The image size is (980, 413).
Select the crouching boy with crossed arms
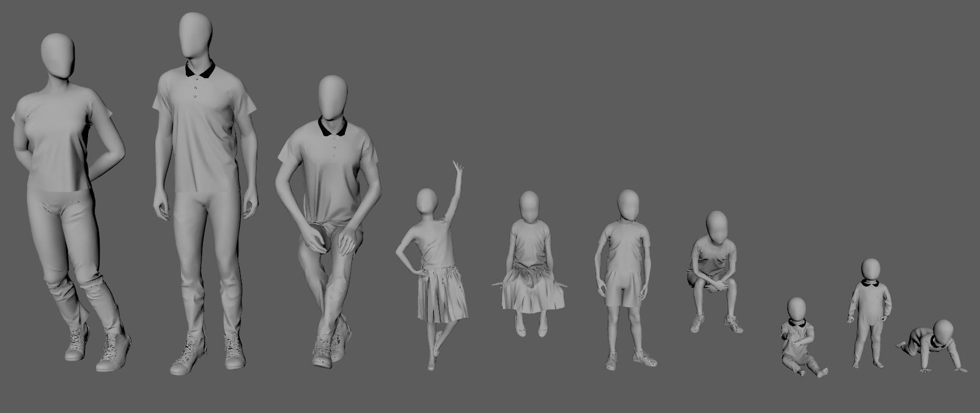(715, 272)
